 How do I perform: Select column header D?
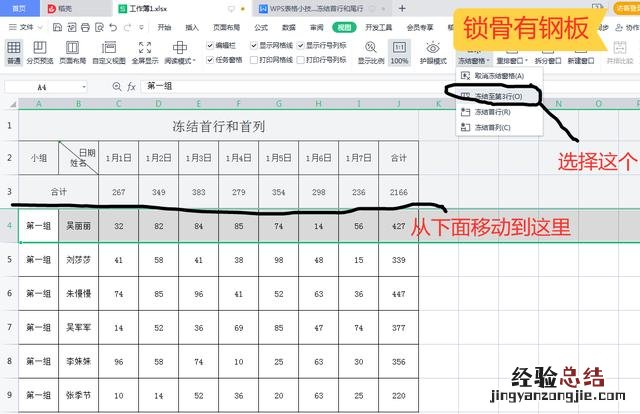(x=159, y=104)
